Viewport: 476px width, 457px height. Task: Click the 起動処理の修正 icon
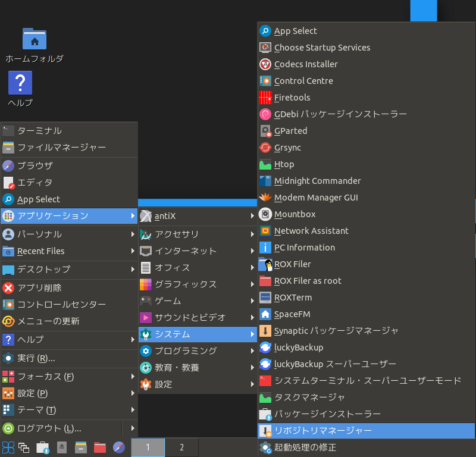point(265,447)
